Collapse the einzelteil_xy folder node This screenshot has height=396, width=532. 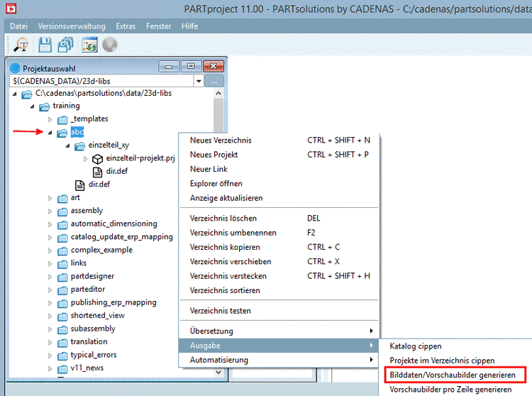point(67,146)
